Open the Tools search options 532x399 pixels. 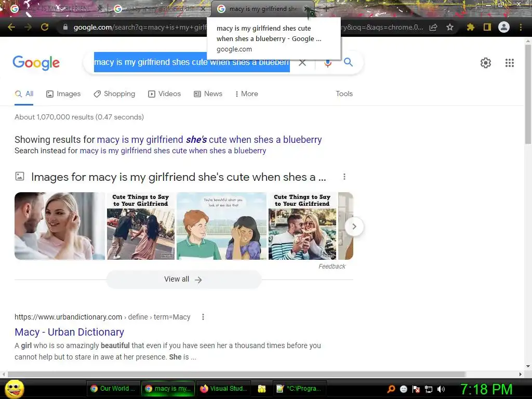click(344, 94)
